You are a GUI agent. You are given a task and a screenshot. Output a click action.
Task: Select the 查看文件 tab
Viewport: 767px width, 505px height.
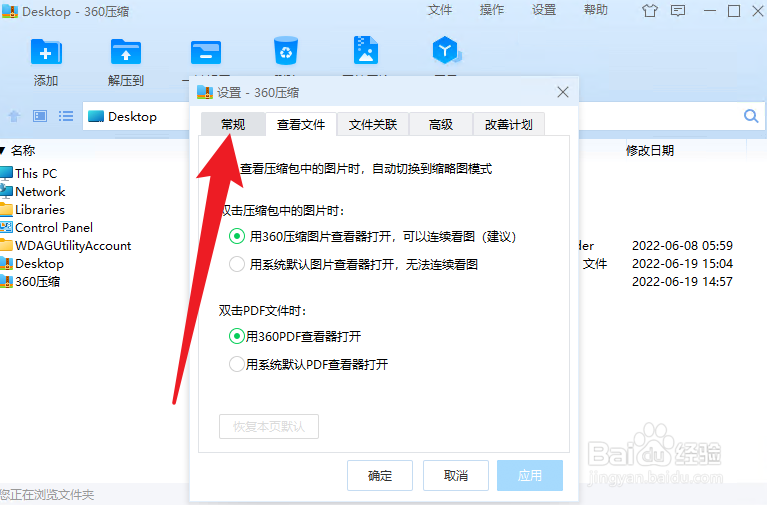pyautogui.click(x=301, y=124)
